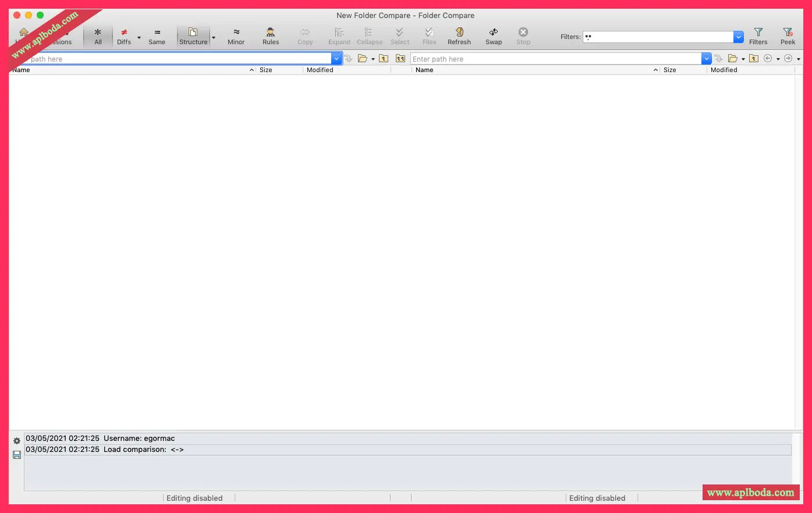Toggle Minor differences display

(236, 35)
